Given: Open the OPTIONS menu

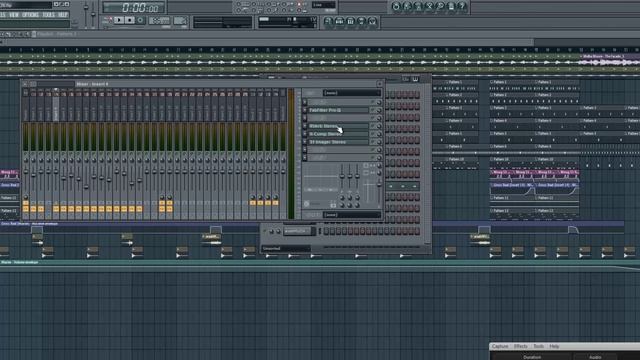Looking at the screenshot, I should (30, 15).
